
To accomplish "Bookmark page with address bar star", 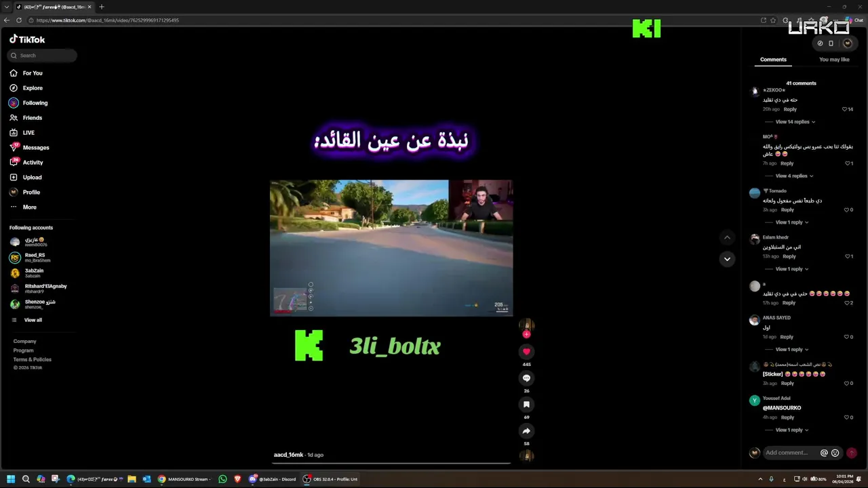I will pos(773,20).
